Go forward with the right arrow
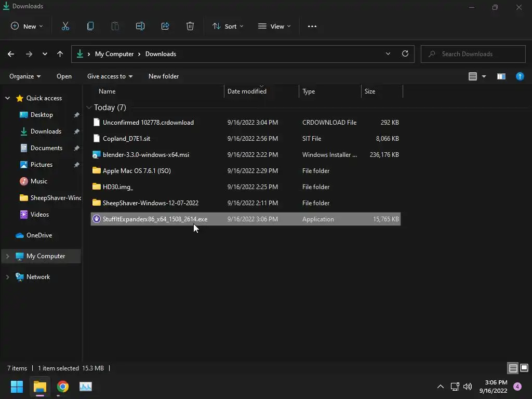 (x=29, y=54)
